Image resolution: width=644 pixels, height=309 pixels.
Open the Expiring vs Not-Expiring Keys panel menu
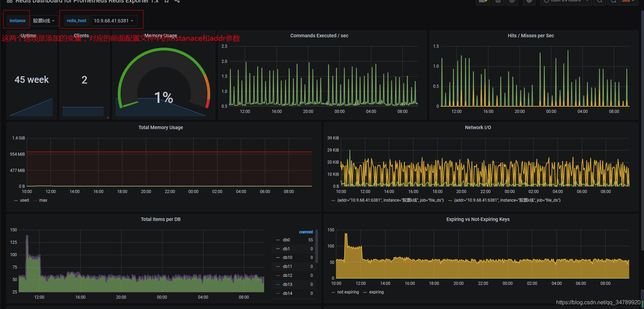(x=478, y=219)
